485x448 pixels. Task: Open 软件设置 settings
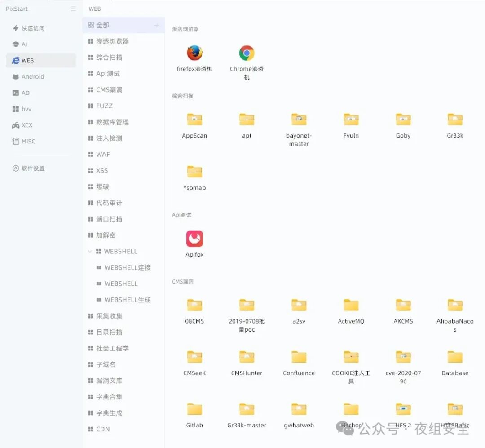tap(41, 168)
